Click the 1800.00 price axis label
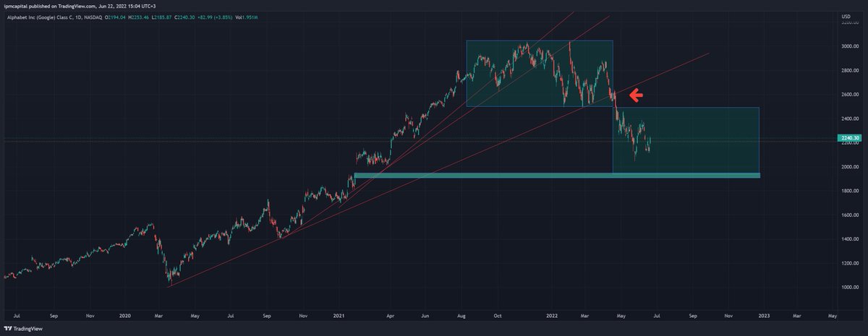This screenshot has height=336, width=868. coord(848,191)
